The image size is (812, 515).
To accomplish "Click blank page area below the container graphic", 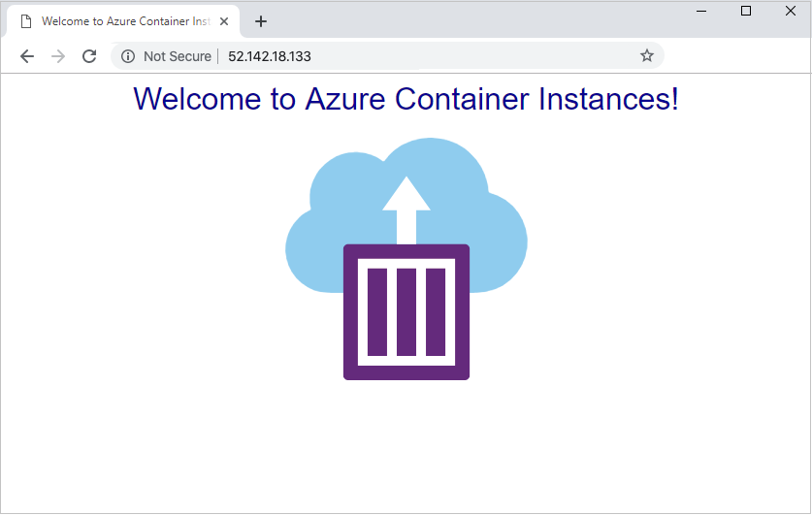I will pos(406,446).
